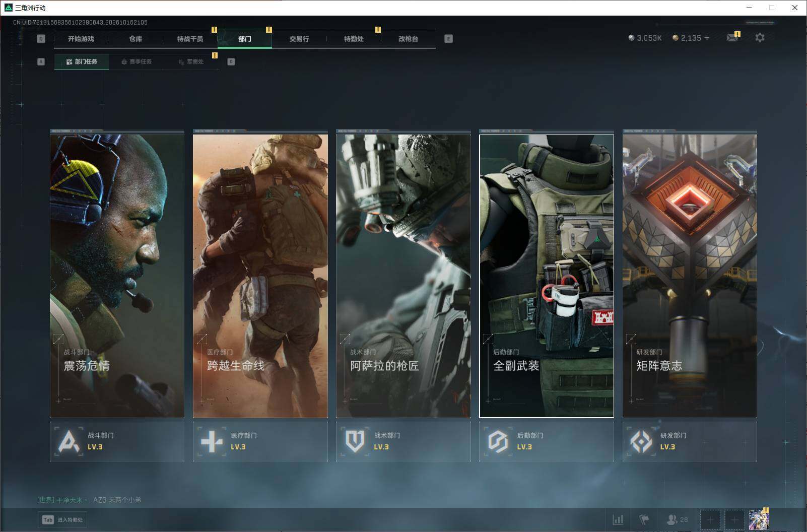
Task: Click the CN UID string at top
Action: 80,22
